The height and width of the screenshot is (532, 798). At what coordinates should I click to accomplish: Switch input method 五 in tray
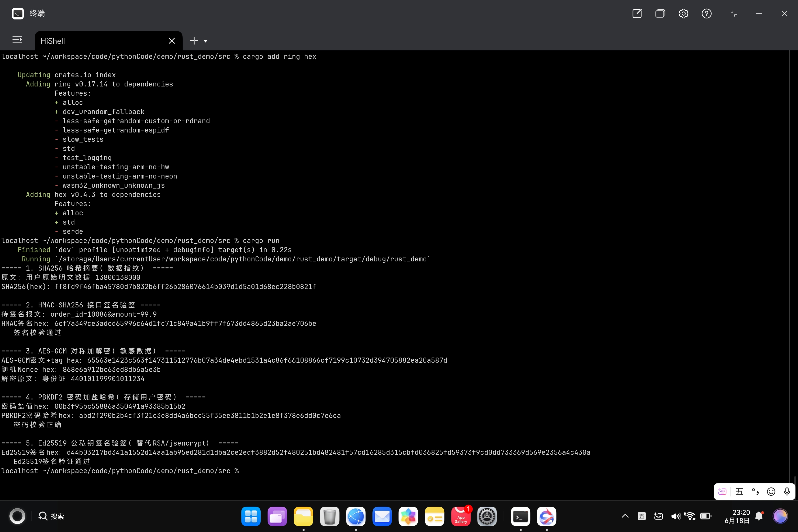click(x=641, y=516)
